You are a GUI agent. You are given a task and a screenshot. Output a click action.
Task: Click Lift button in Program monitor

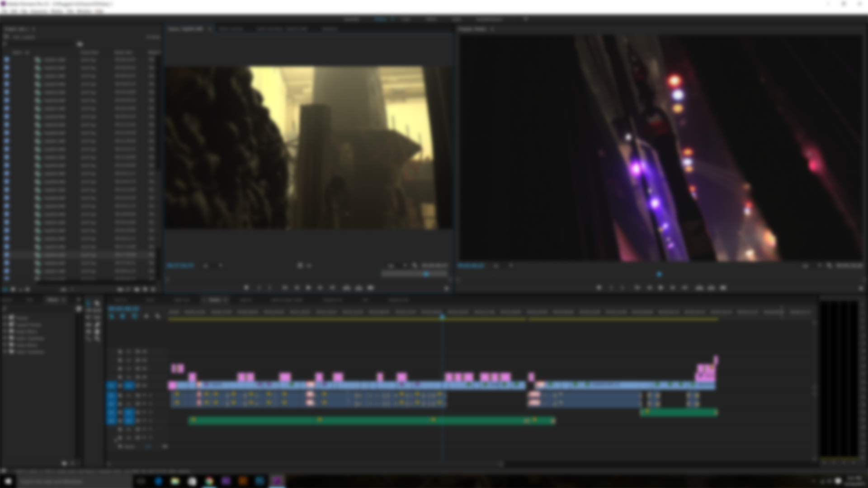pyautogui.click(x=699, y=288)
